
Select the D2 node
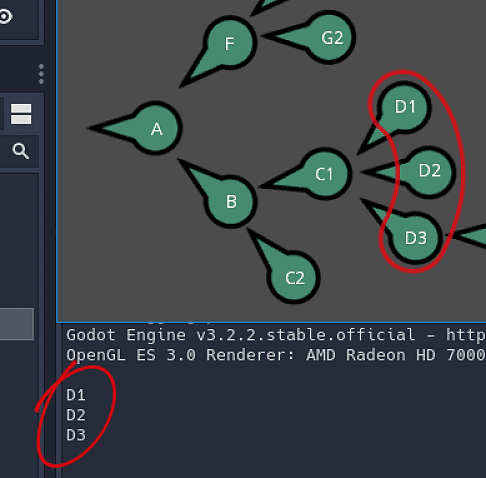(x=429, y=171)
